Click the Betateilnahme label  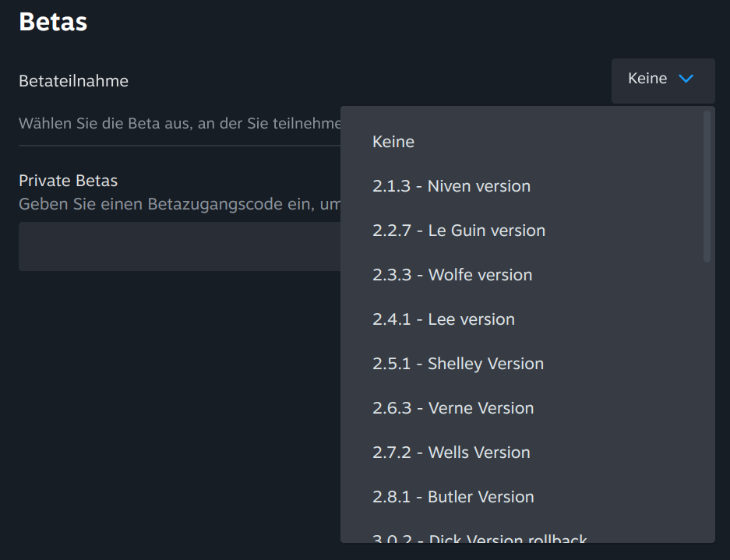coord(73,81)
